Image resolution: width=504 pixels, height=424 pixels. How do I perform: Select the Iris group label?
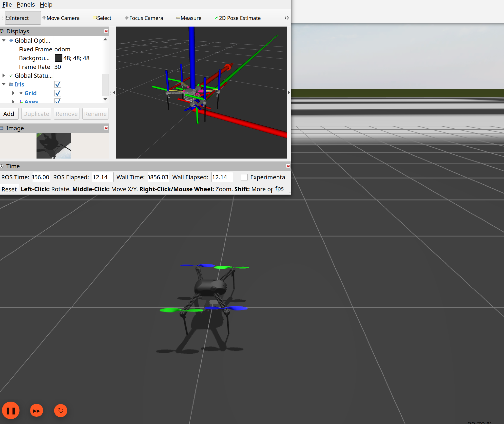(19, 84)
